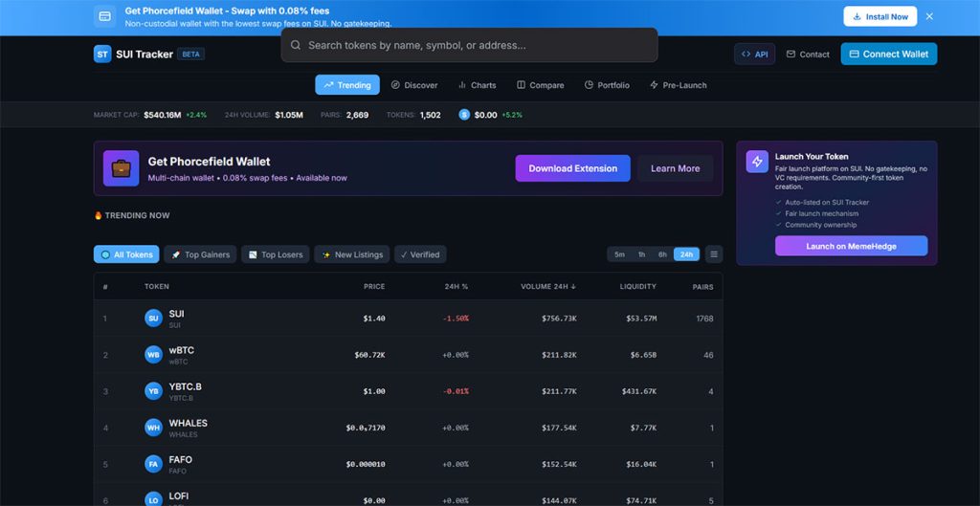The height and width of the screenshot is (506, 980).
Task: Click the SUI price coin icon
Action: tap(464, 115)
